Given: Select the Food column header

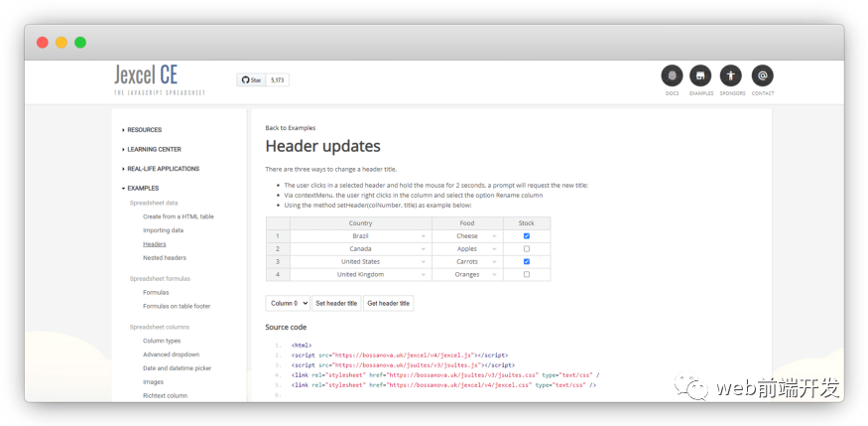Looking at the screenshot, I should pos(467,223).
